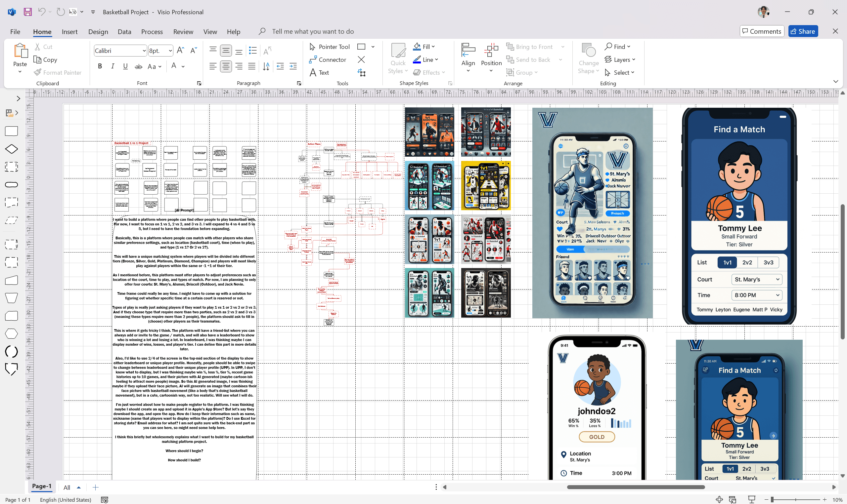Activate the Format Painter
The height and width of the screenshot is (504, 847).
[58, 72]
